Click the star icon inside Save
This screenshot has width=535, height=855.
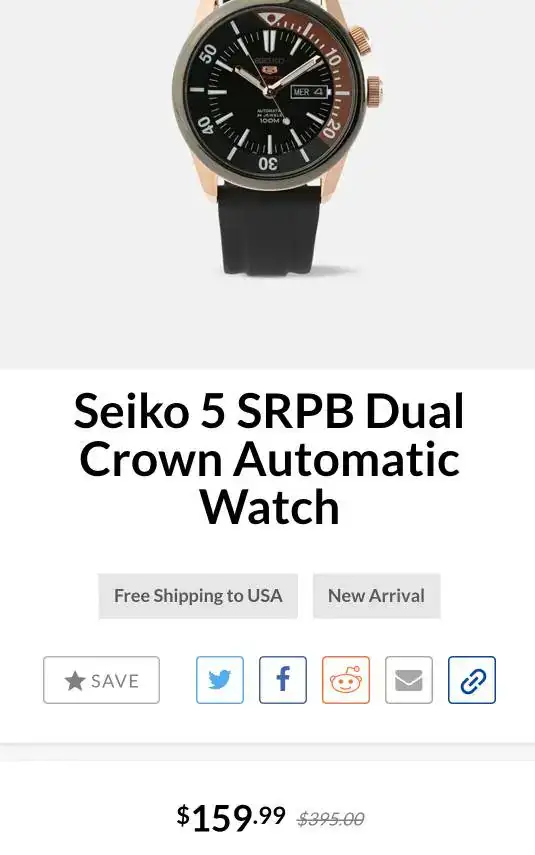[x=75, y=681]
